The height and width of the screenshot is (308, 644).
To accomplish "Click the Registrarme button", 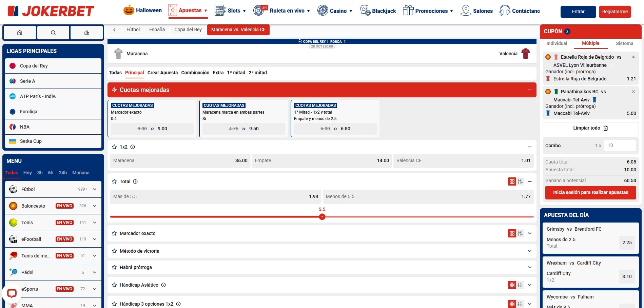I will point(615,12).
